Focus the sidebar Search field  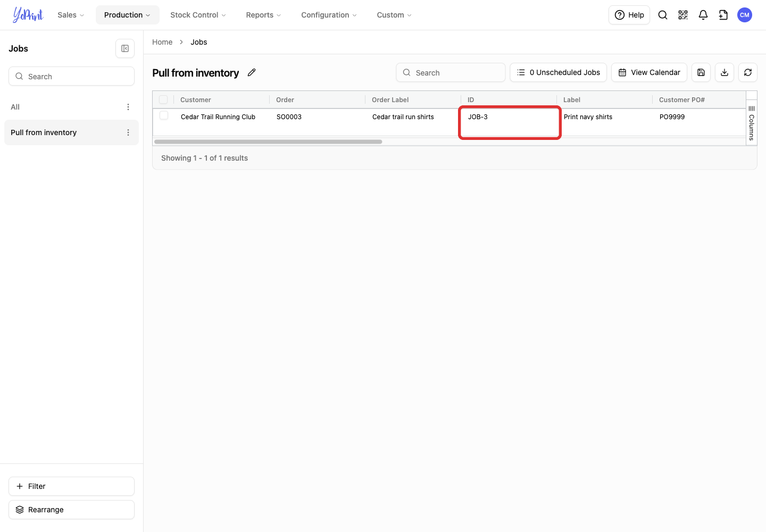pyautogui.click(x=71, y=76)
